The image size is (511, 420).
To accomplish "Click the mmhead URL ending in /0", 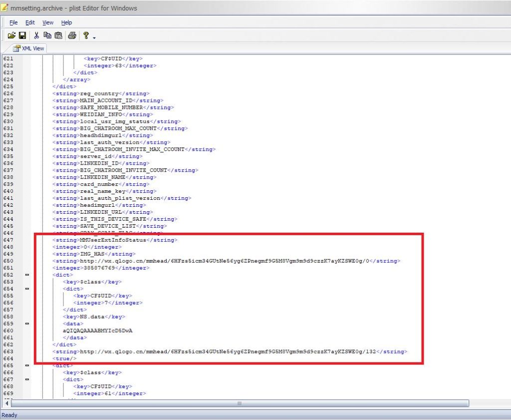I will click(x=226, y=261).
